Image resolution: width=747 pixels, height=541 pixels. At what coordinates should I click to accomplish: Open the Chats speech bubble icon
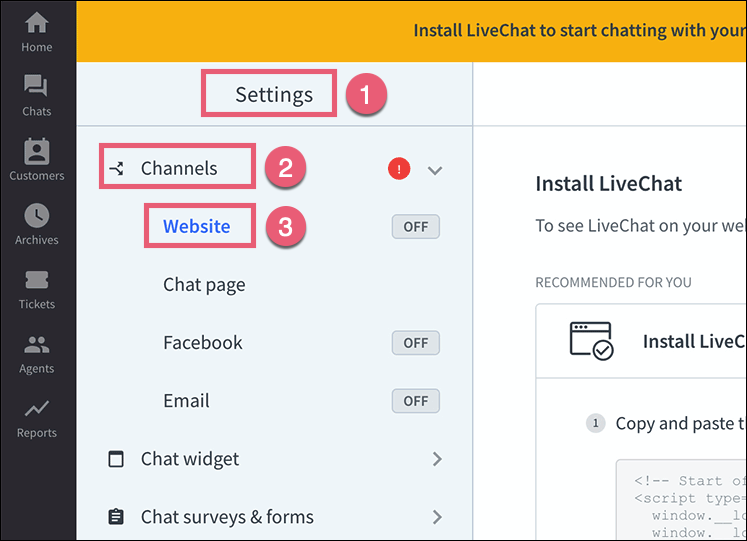click(x=37, y=87)
